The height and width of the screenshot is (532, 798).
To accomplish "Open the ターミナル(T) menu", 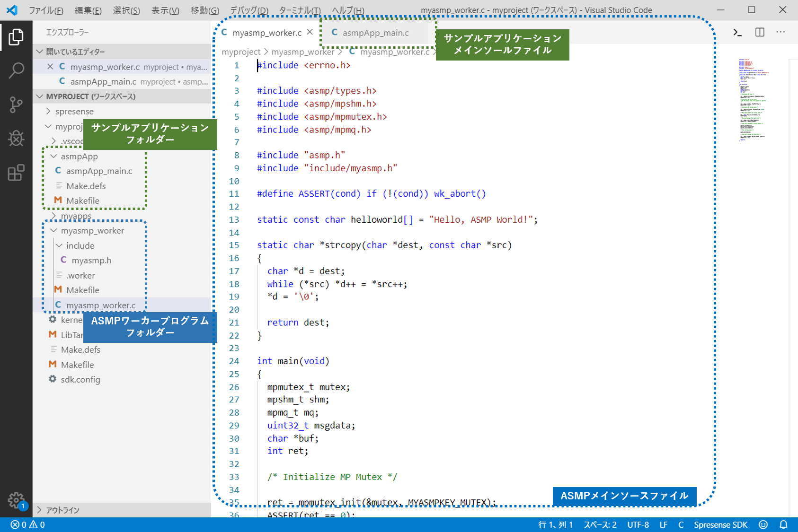I will 300,10.
